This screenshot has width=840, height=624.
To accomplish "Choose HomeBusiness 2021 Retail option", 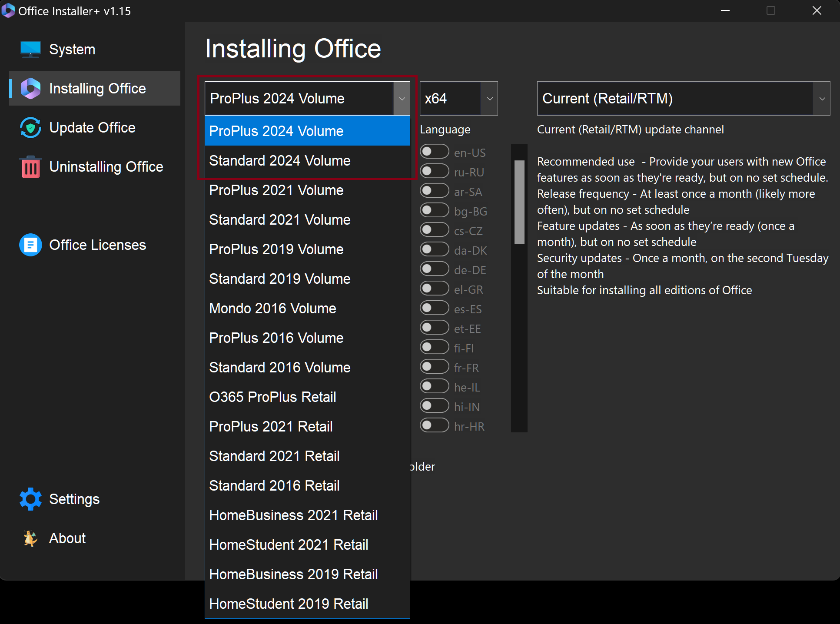I will tap(307, 515).
